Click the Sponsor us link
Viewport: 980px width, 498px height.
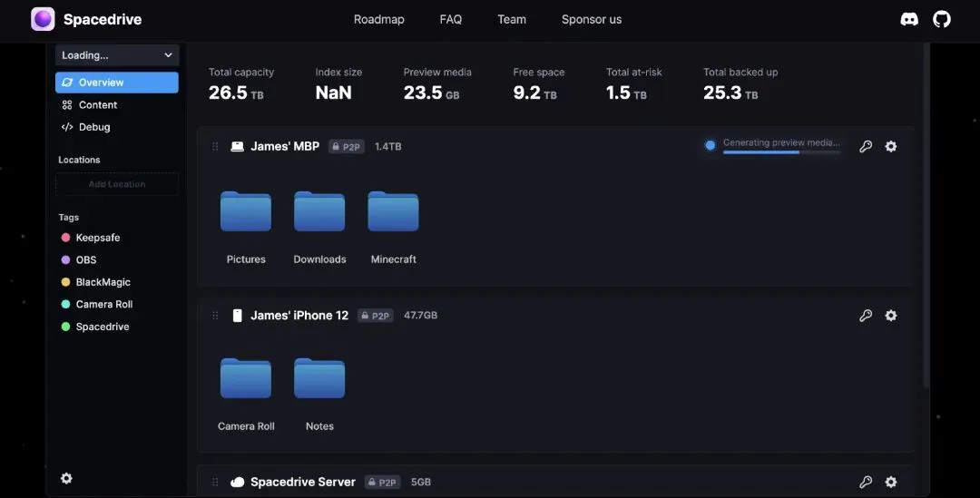592,19
